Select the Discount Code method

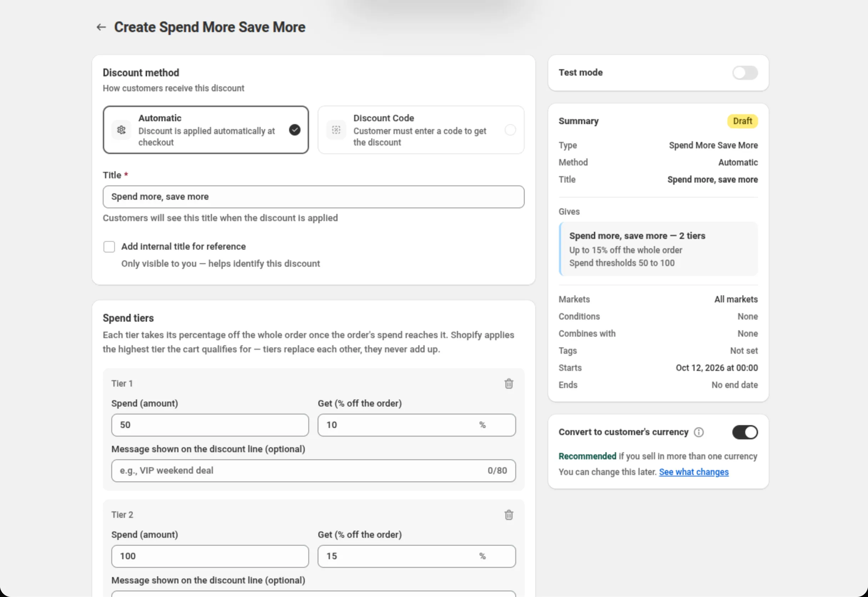tap(421, 130)
